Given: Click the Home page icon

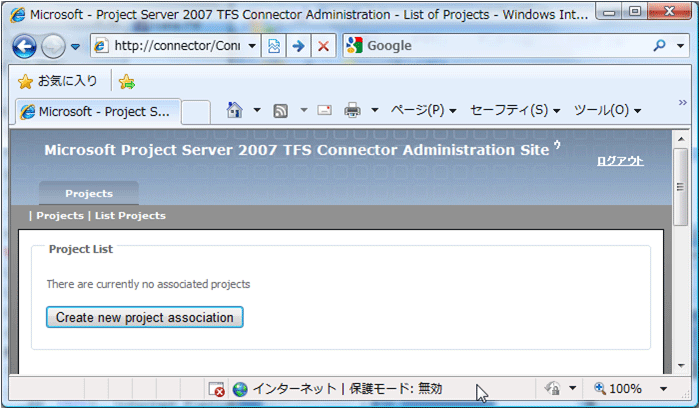Looking at the screenshot, I should tap(234, 110).
